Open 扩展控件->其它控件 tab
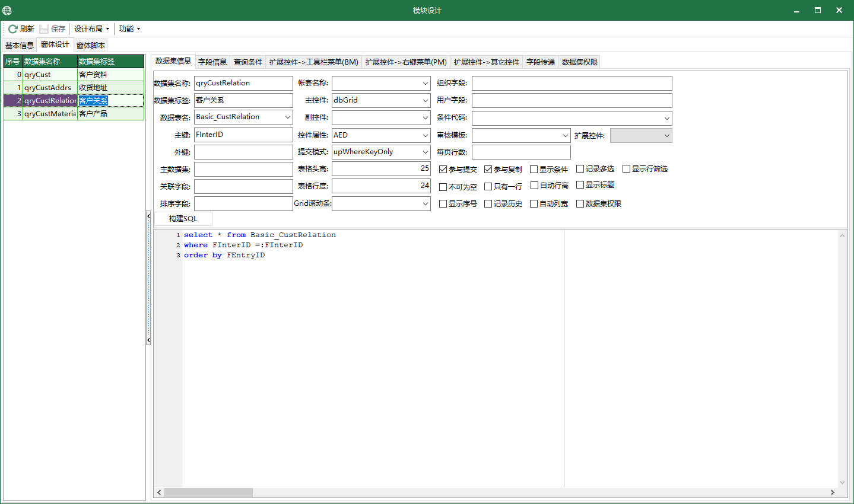Viewport: 854px width, 504px height. click(x=487, y=62)
